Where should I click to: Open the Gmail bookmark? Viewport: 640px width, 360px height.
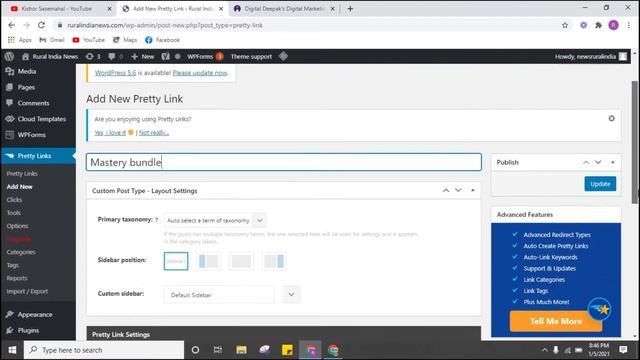click(52, 40)
